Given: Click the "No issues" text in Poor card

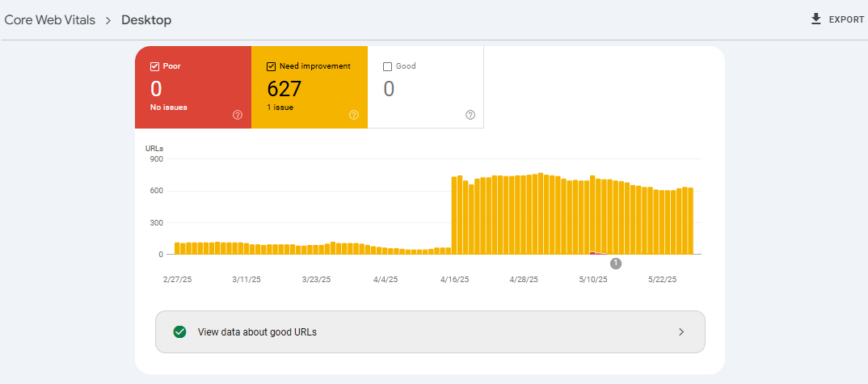Looking at the screenshot, I should [x=168, y=107].
